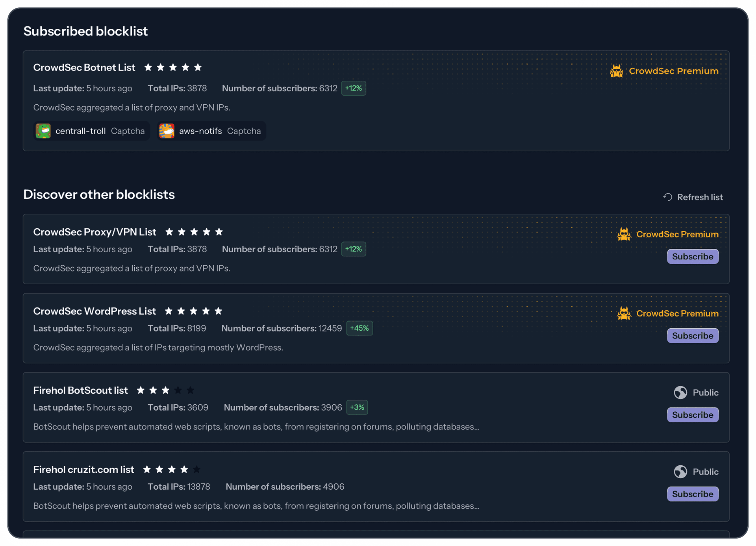Click the third star of Firehol BotScout list rating

click(x=166, y=390)
